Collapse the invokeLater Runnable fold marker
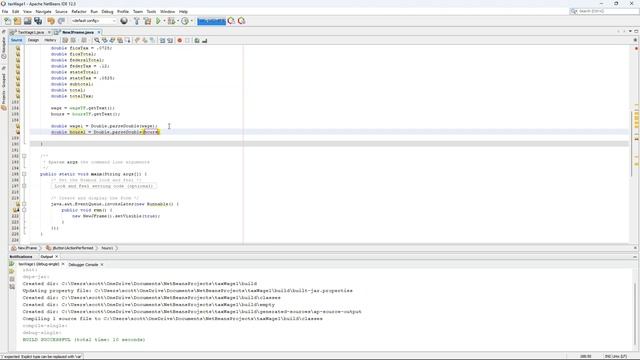 (24, 204)
